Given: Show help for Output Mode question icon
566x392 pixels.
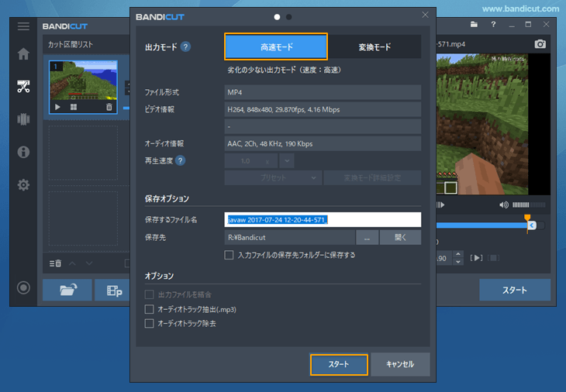Looking at the screenshot, I should click(x=185, y=47).
